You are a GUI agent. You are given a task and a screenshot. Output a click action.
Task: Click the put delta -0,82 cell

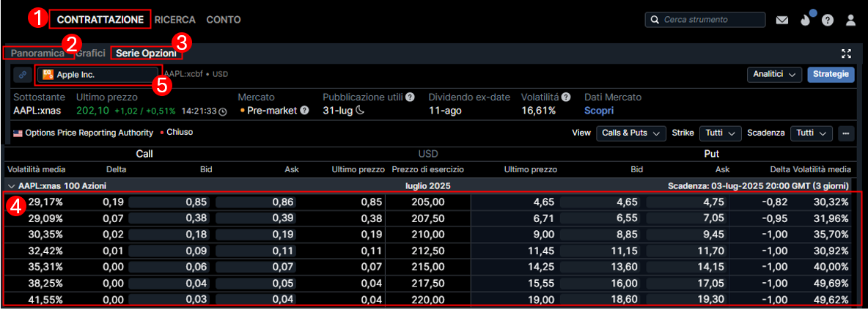[x=773, y=202]
